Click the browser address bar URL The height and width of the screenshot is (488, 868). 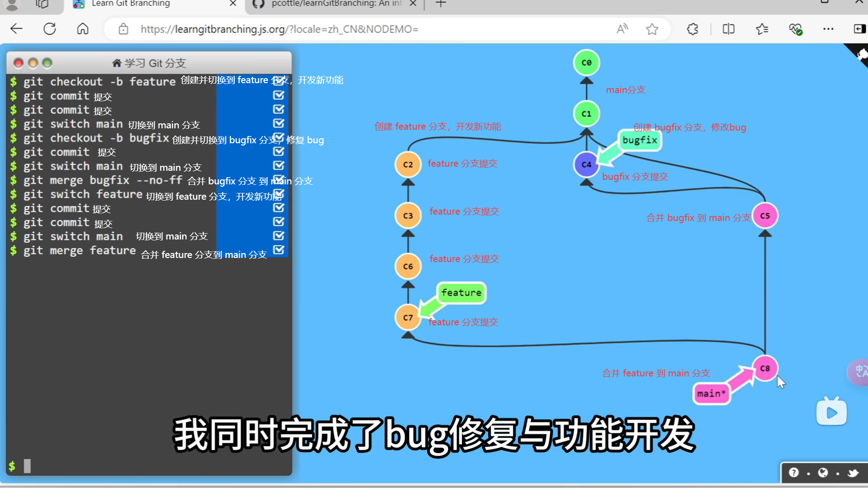279,29
